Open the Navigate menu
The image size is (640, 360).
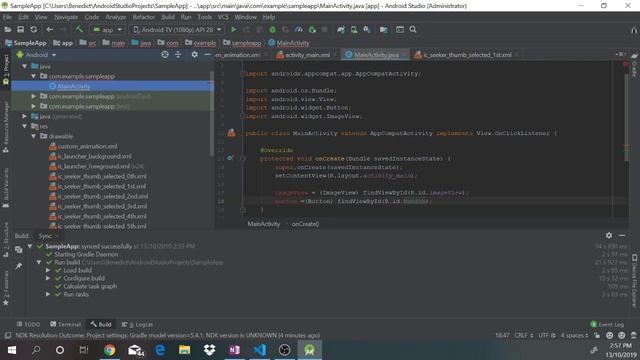pyautogui.click(x=66, y=17)
